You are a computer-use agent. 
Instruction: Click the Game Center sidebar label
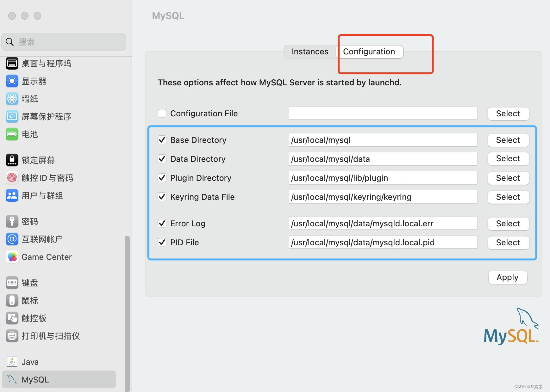47,257
